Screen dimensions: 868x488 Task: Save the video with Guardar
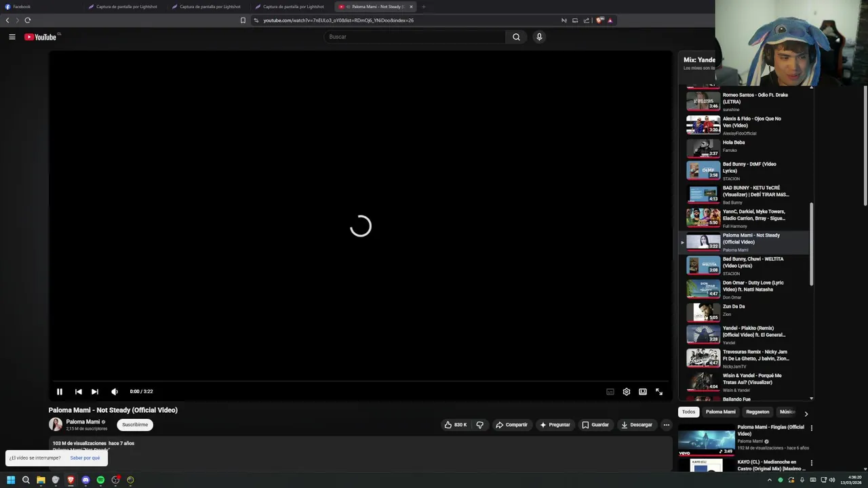595,425
